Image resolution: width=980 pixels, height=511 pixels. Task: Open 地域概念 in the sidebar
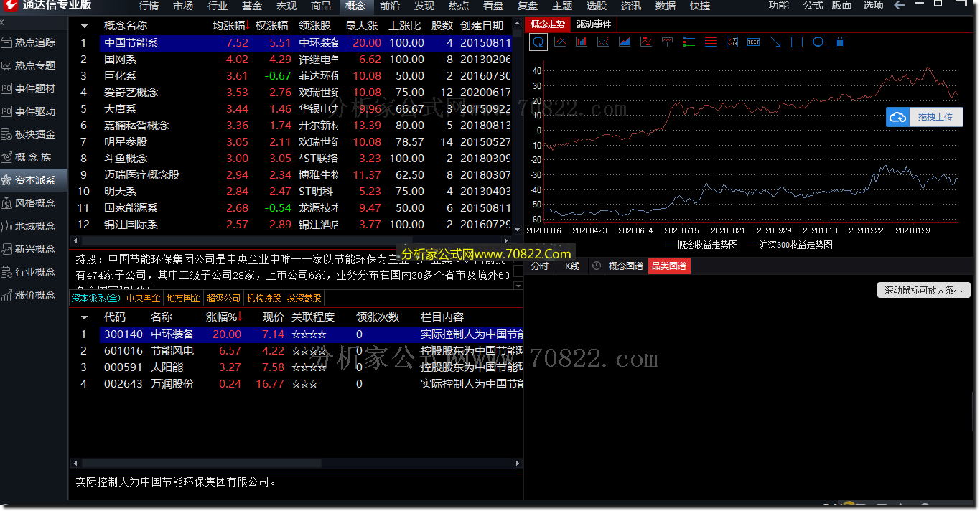pyautogui.click(x=34, y=226)
